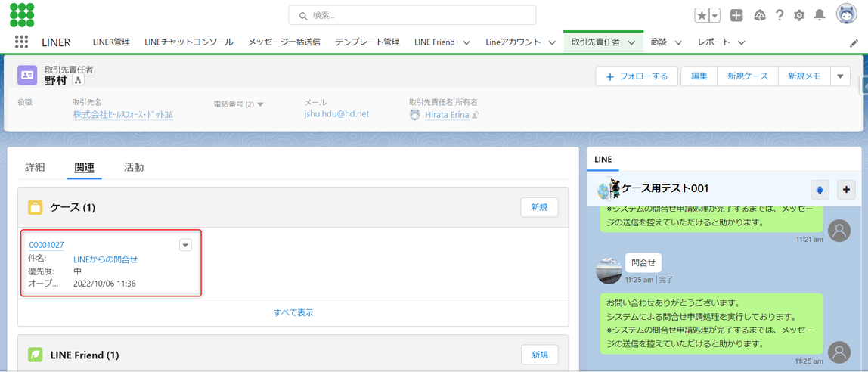Click すべて表示 under the ケース list
This screenshot has width=868, height=372.
point(293,312)
